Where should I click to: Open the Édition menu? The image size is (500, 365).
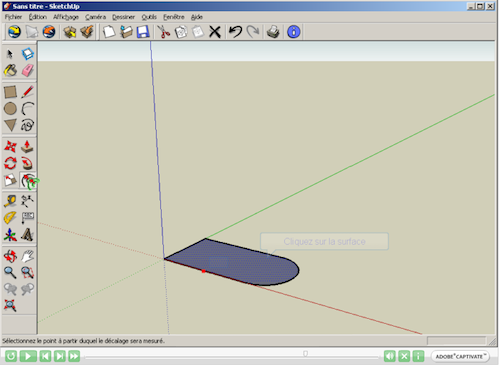[38, 17]
